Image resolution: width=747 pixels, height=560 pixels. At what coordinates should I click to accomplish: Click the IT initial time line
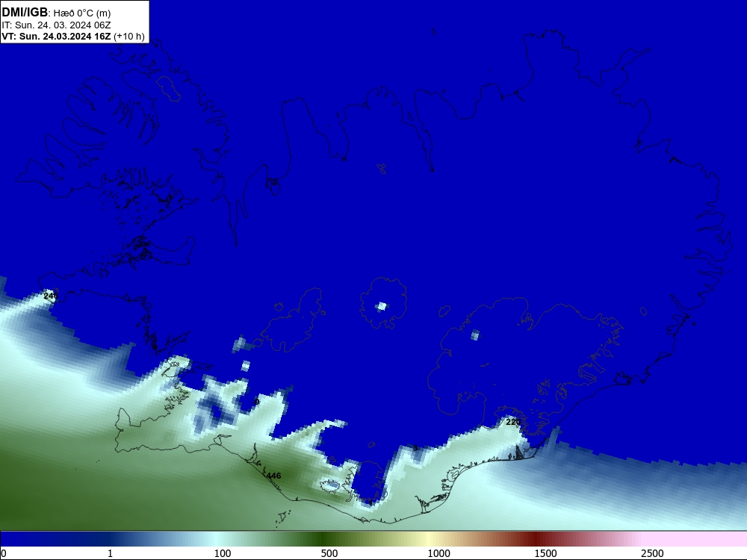[x=56, y=25]
